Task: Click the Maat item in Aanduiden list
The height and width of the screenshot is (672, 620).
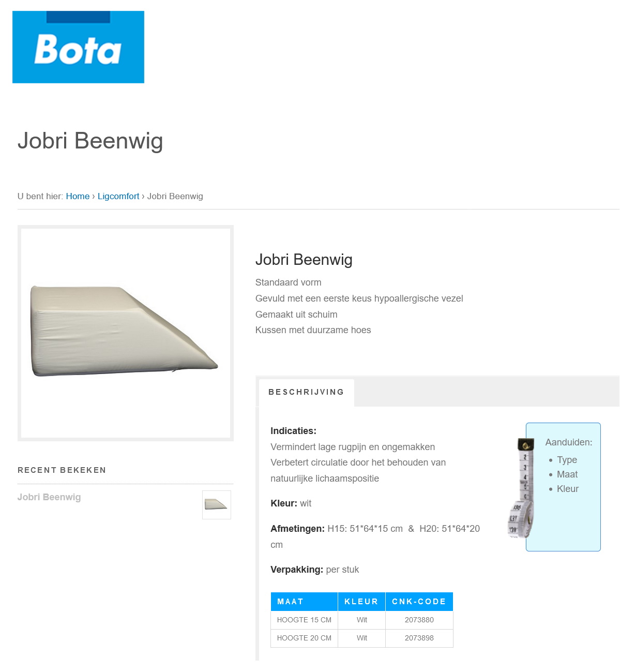Action: click(567, 474)
